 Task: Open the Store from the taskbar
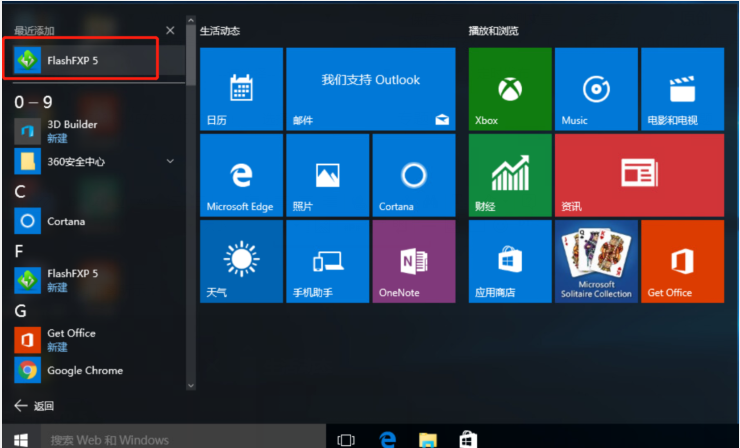point(468,440)
